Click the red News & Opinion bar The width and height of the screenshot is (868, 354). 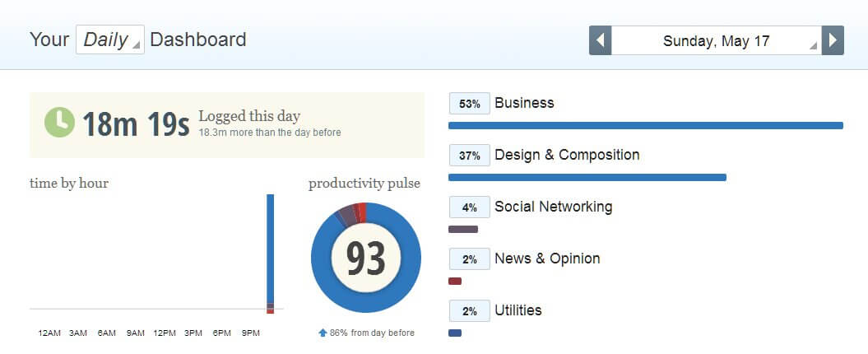tap(454, 281)
